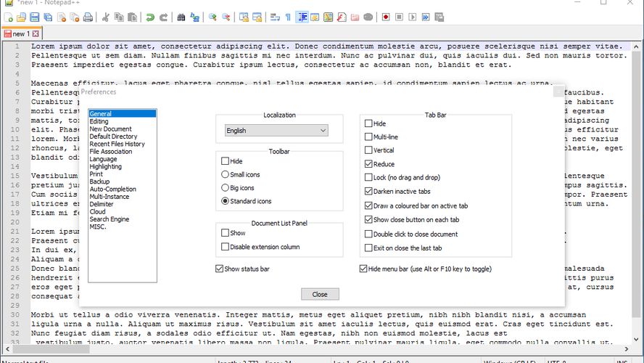Open Replace dialog from toolbar
This screenshot has height=363, width=644.
[x=194, y=17]
